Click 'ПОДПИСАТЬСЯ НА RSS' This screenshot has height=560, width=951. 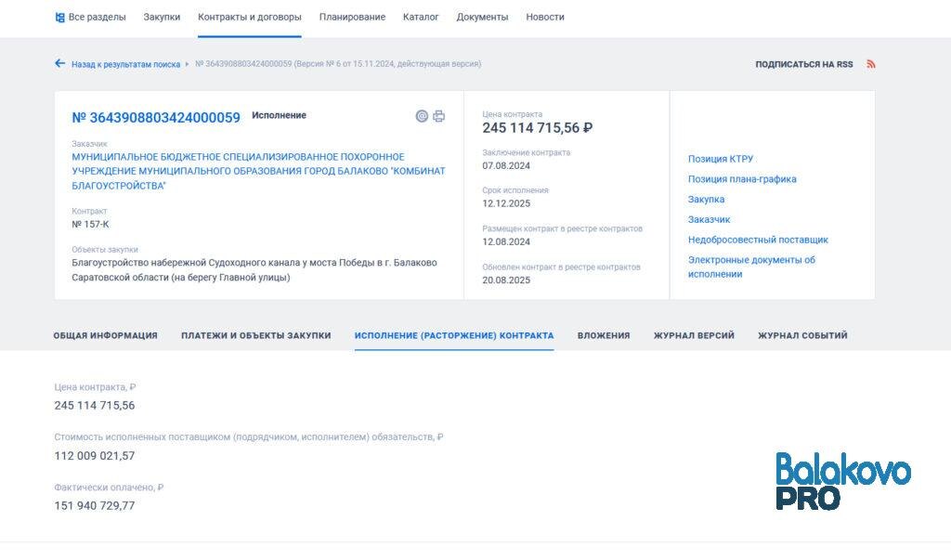pos(802,63)
